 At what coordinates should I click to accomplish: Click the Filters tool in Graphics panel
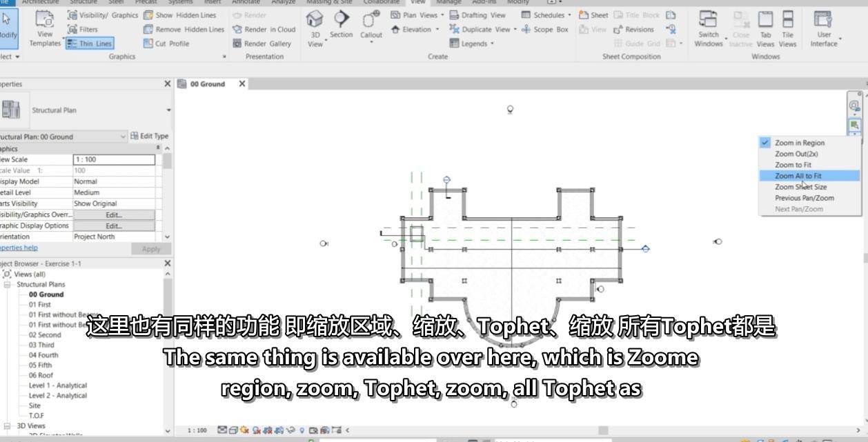tap(83, 30)
